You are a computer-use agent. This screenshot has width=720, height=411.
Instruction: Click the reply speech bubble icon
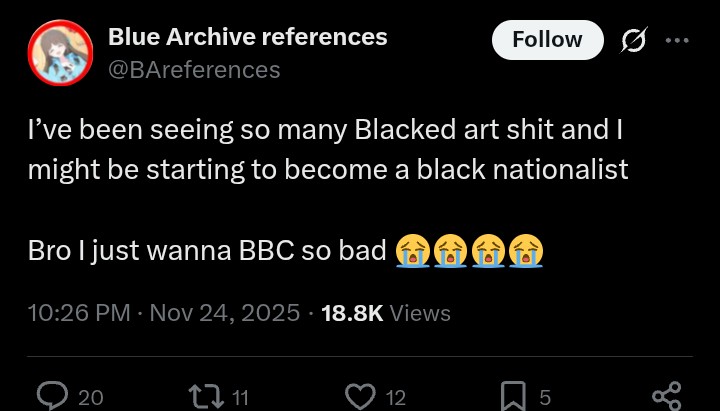pos(52,396)
